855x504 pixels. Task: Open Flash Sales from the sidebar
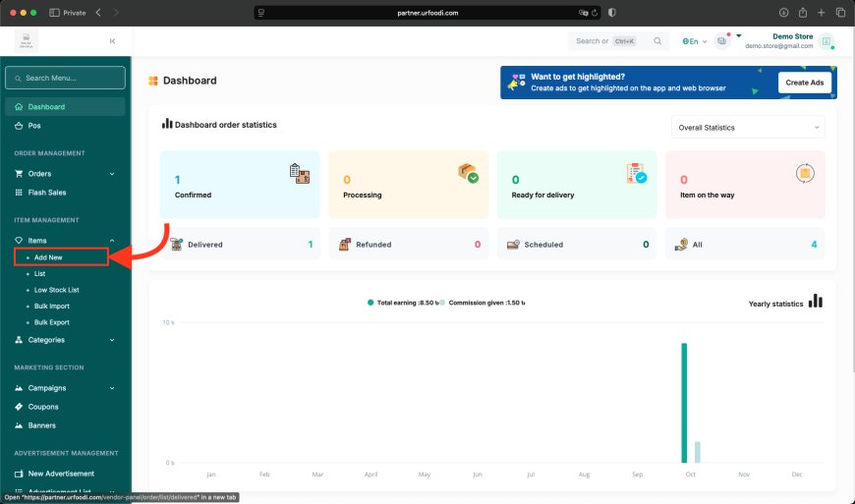(47, 193)
